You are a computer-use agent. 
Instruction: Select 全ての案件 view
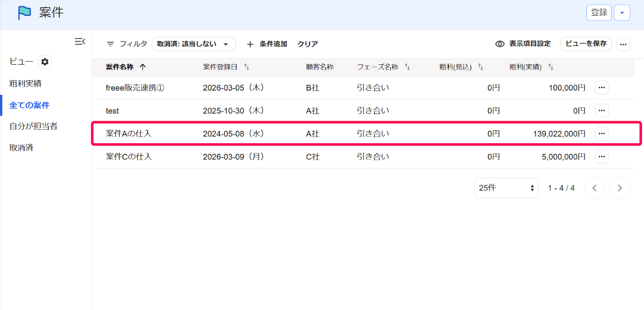[29, 105]
